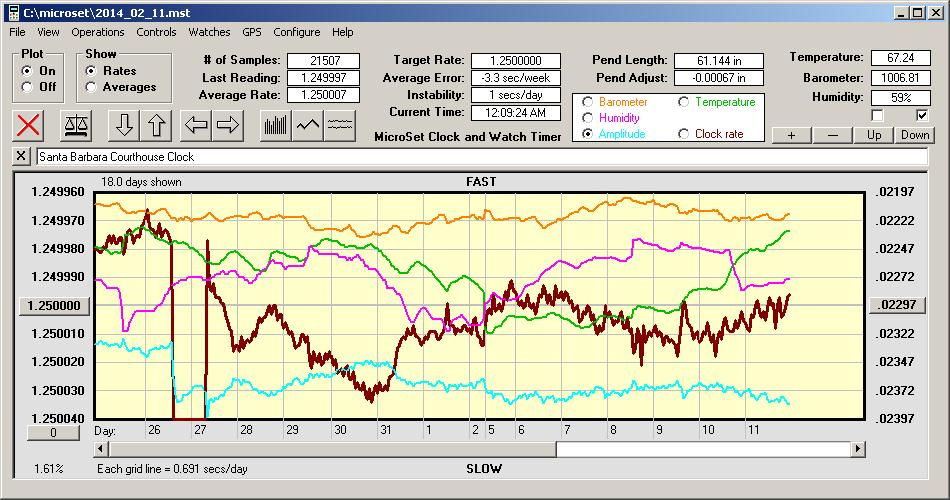Select the bar histogram plot icon
This screenshot has width=950, height=500.
(275, 125)
